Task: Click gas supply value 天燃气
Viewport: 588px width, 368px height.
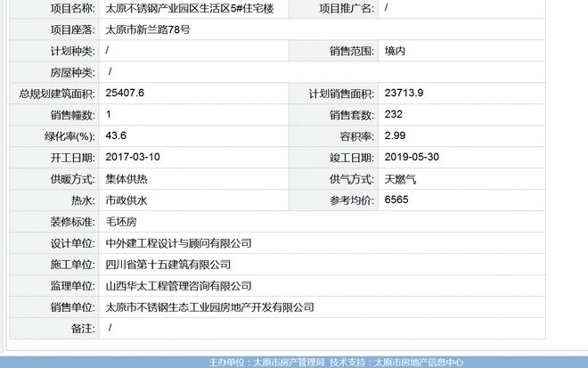Action: tap(400, 179)
